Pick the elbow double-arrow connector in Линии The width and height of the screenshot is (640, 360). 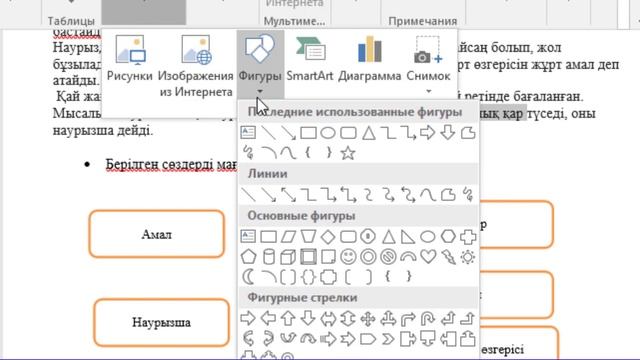[348, 195]
